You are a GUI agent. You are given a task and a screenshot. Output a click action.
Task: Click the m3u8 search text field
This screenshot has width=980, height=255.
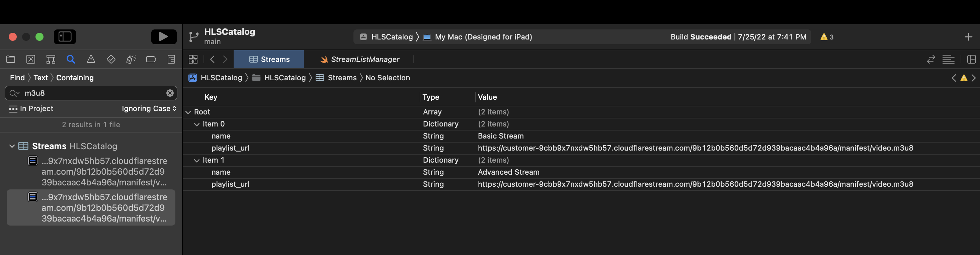[91, 93]
